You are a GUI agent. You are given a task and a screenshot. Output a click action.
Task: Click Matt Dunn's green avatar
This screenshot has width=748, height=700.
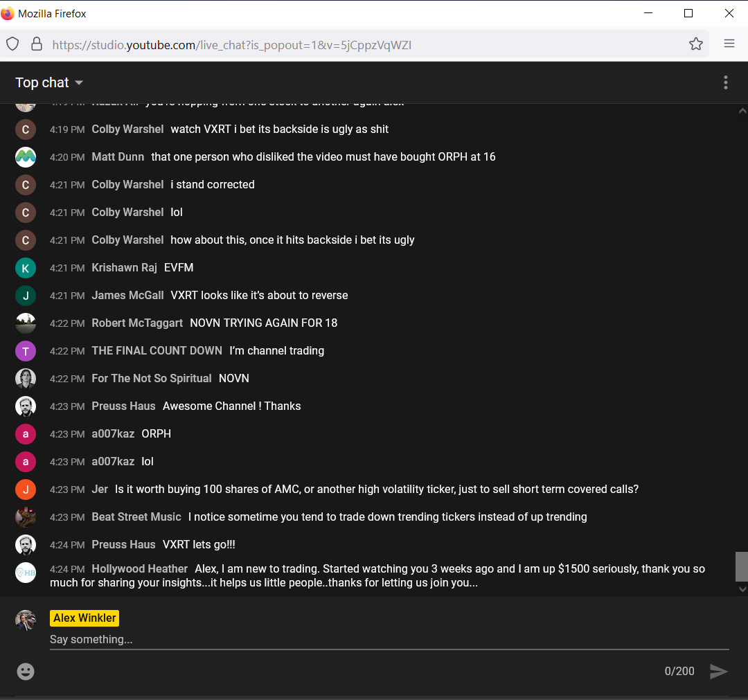point(26,157)
